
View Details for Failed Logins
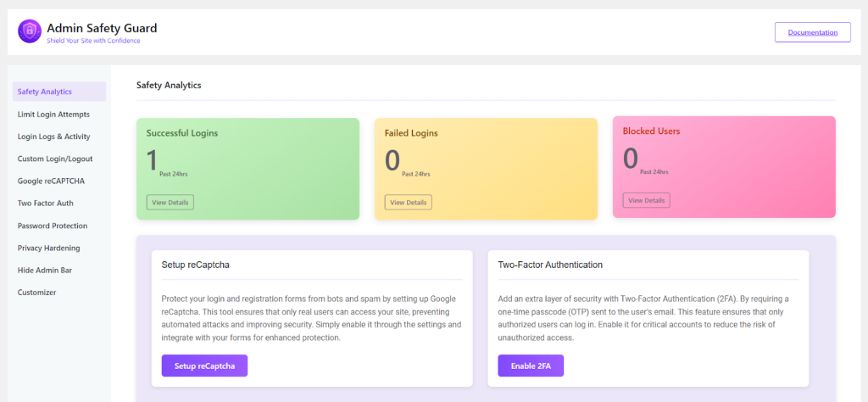[408, 203]
